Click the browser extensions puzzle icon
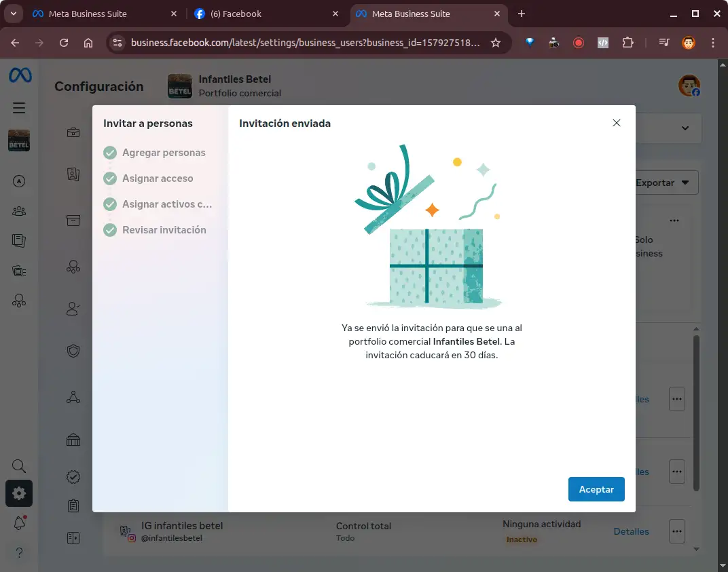The image size is (728, 572). 627,43
